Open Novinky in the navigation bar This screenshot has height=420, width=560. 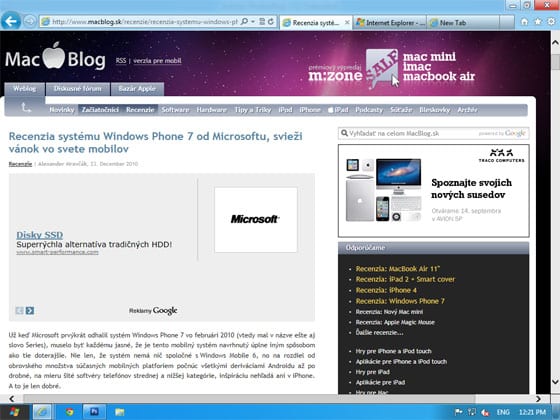click(x=61, y=110)
